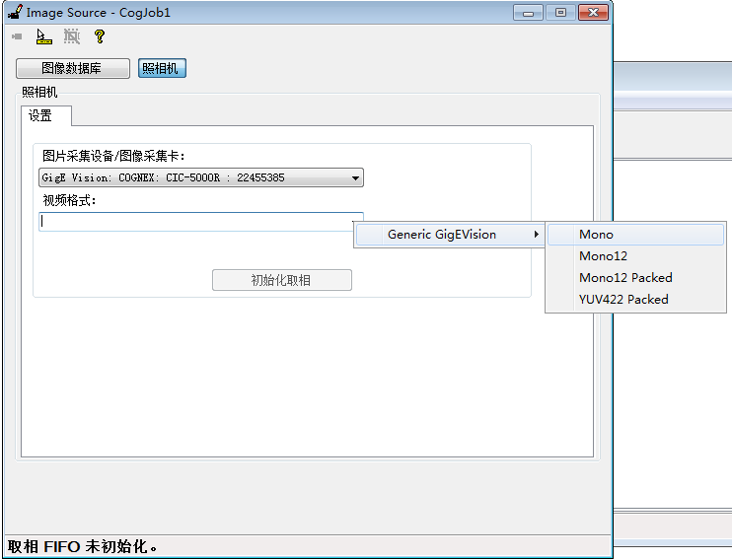Click the 视频格式 label text
This screenshot has height=560, width=732.
click(69, 201)
